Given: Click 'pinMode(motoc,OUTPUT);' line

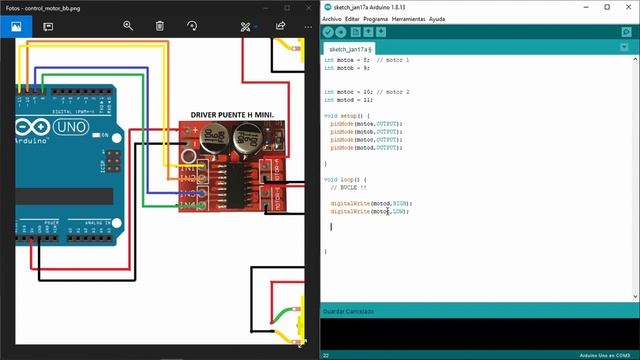Looking at the screenshot, I should point(367,140).
